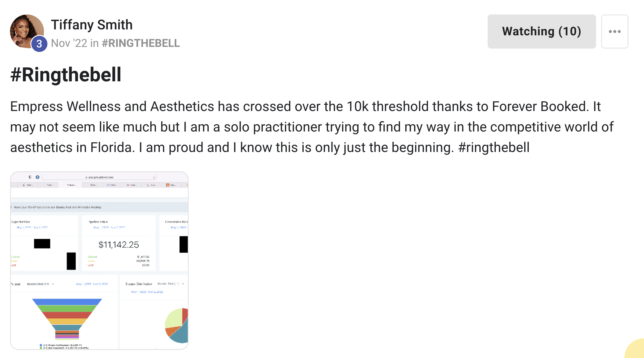Toggle the Watching (10) button
The width and height of the screenshot is (644, 358).
tap(542, 31)
